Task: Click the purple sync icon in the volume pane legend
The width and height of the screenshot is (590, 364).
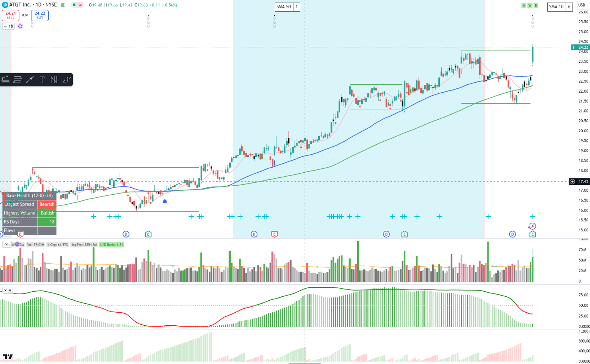Action: tap(17, 244)
